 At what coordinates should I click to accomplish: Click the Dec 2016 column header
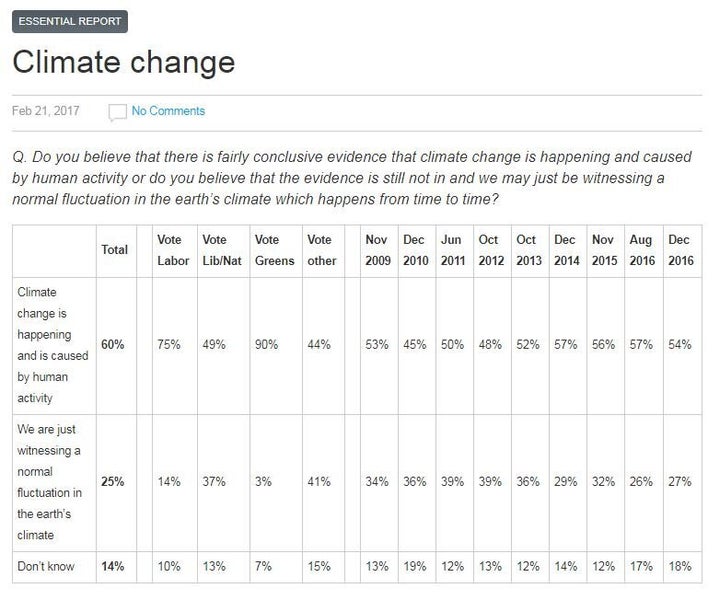pos(681,250)
